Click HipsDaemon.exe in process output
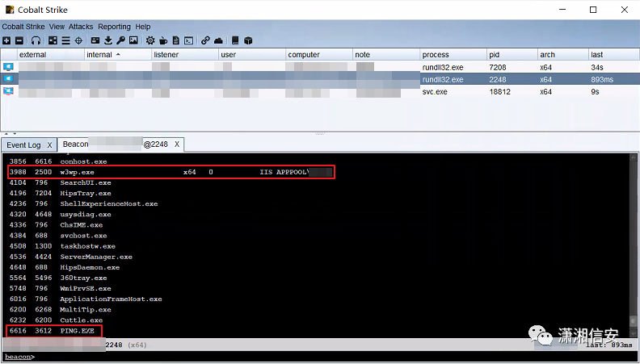This screenshot has height=364, width=640. click(90, 267)
